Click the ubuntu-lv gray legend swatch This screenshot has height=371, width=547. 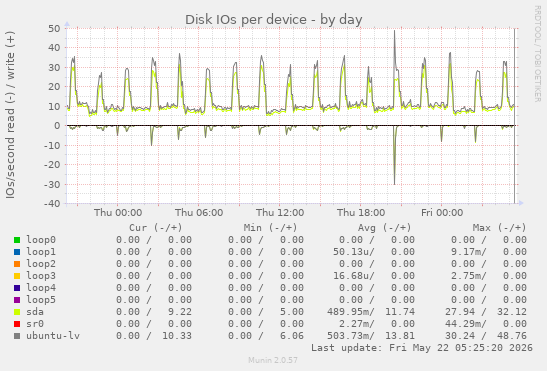pos(17,336)
